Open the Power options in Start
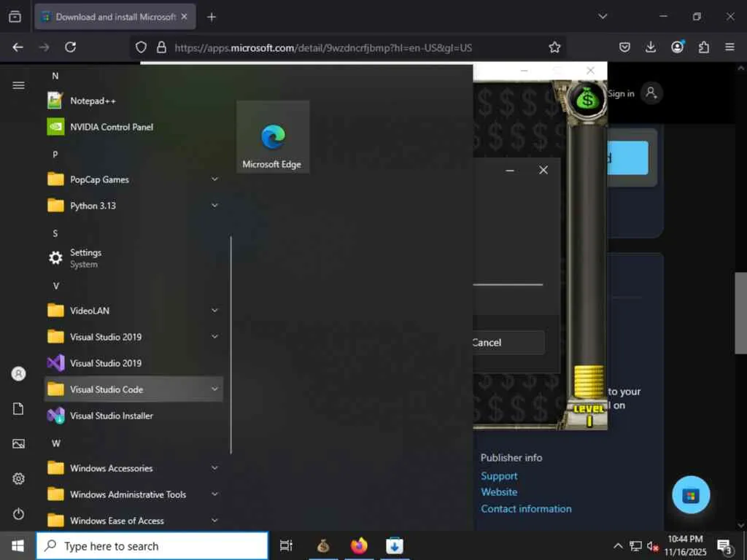This screenshot has width=747, height=560. tap(18, 514)
